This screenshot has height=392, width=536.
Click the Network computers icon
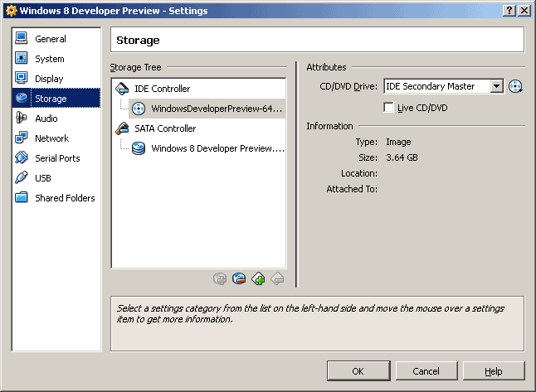click(x=22, y=138)
